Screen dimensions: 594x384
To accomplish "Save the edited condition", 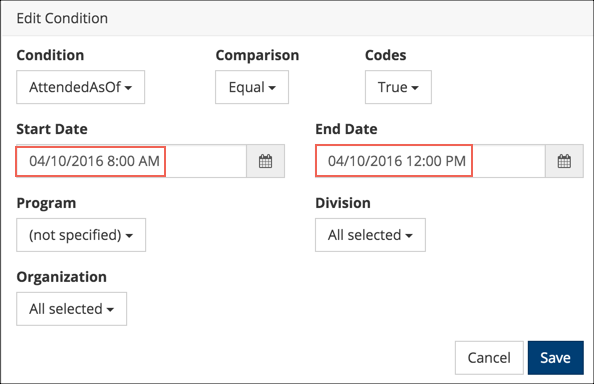I will pyautogui.click(x=555, y=358).
